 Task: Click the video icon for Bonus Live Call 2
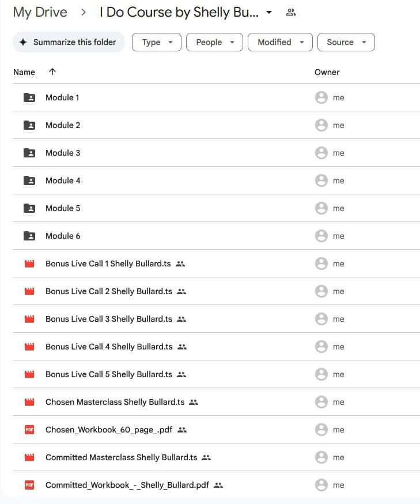[x=29, y=291]
